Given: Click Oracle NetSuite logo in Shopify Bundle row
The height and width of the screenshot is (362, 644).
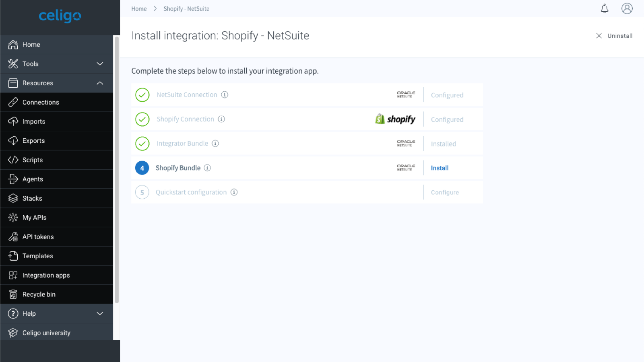Looking at the screenshot, I should (406, 168).
